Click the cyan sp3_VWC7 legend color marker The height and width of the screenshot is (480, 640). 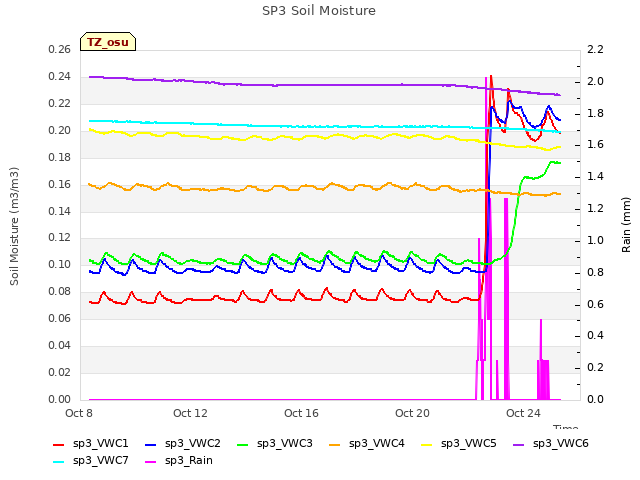(x=59, y=462)
